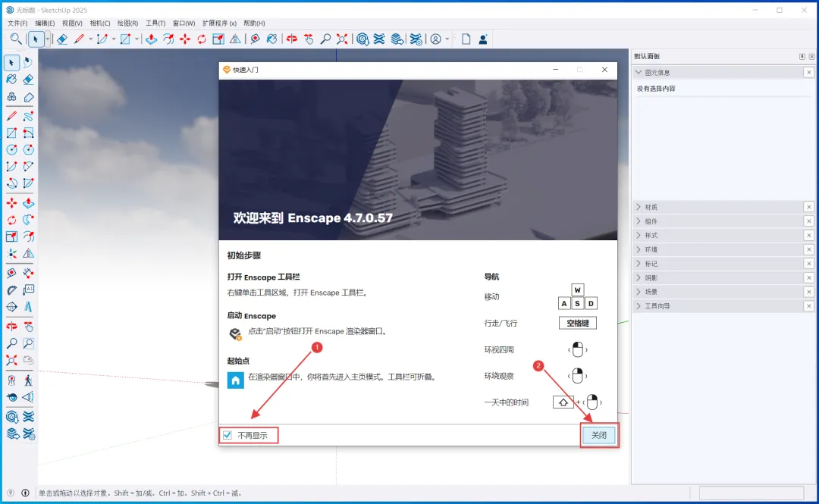819x504 pixels.
Task: Open the Rectangle tool dropdown arrow in top toolbar
Action: pos(136,39)
